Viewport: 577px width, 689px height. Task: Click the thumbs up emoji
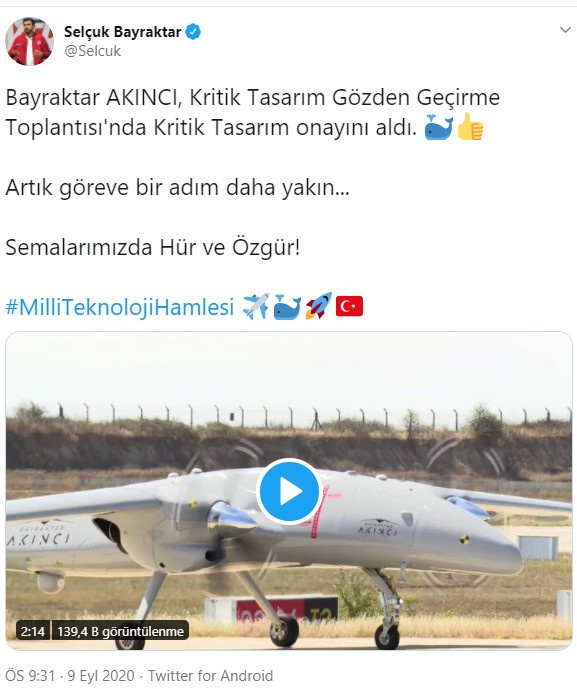[470, 127]
